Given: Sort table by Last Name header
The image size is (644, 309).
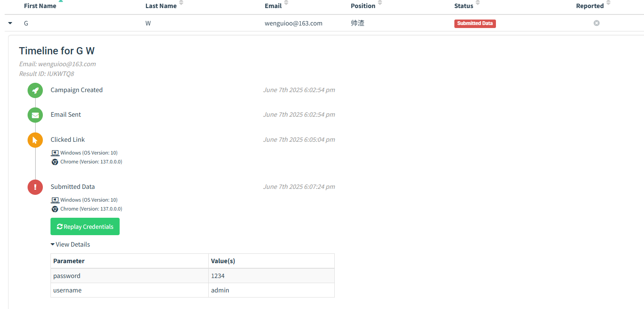Looking at the screenshot, I should coord(161,6).
